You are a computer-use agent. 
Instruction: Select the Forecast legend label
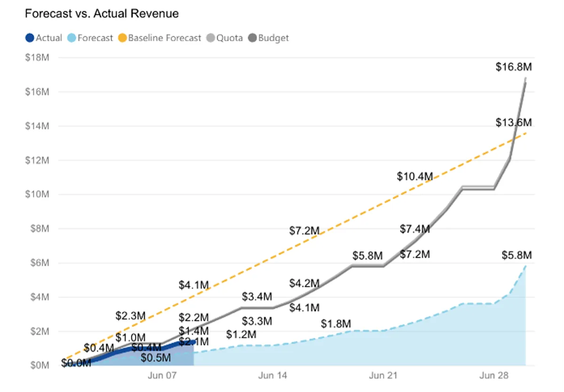tap(95, 38)
